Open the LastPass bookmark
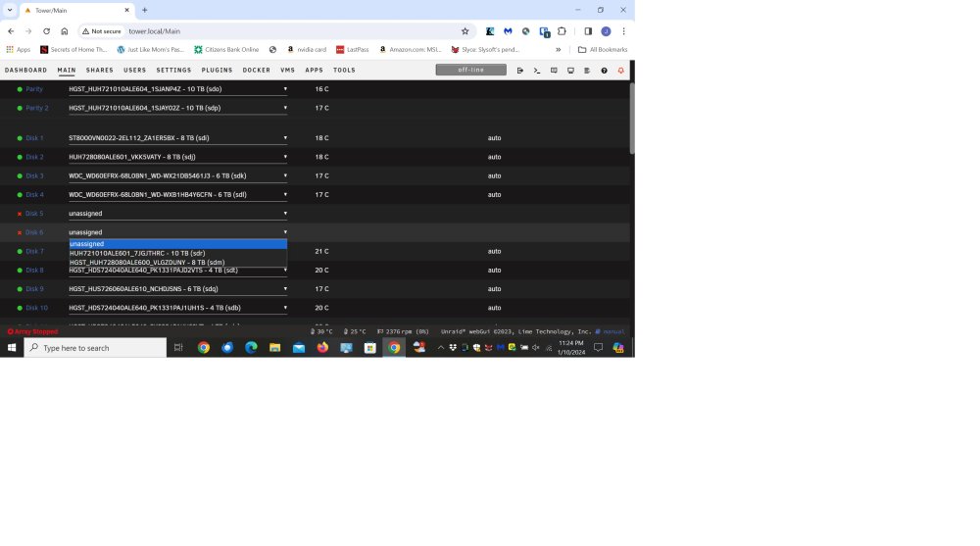980x546 pixels. tap(353, 49)
